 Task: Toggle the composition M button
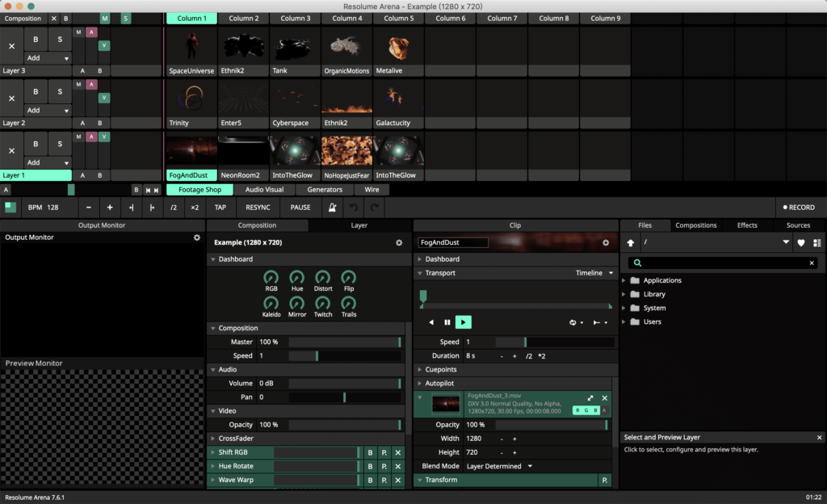click(x=105, y=19)
